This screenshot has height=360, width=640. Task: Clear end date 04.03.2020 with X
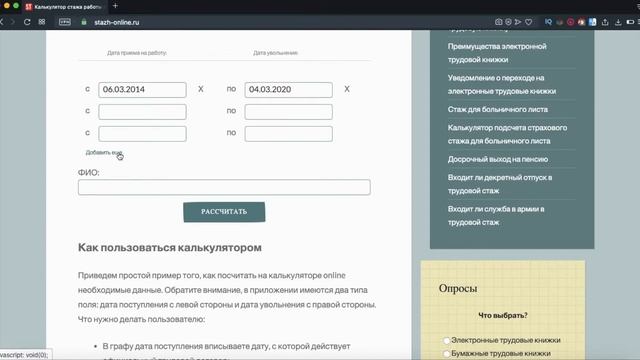347,89
